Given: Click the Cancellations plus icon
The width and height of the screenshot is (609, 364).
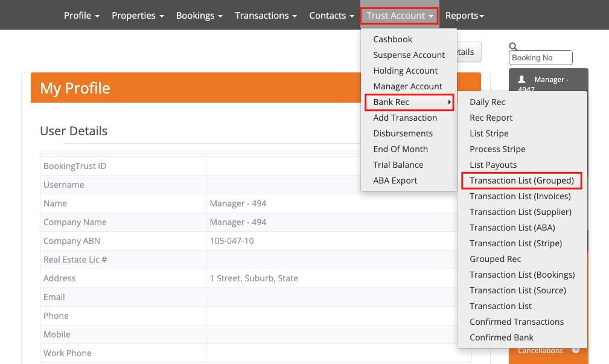Looking at the screenshot, I should (576, 350).
